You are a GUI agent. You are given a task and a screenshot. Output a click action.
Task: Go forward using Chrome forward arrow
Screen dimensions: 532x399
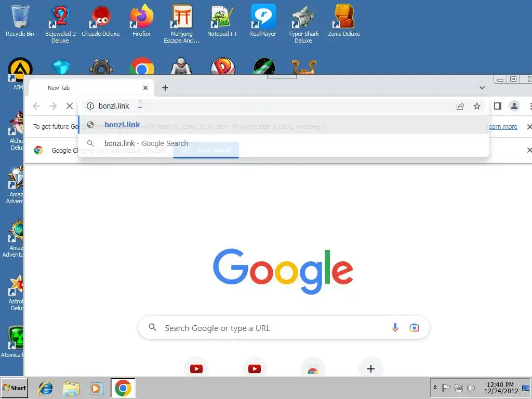(x=53, y=106)
